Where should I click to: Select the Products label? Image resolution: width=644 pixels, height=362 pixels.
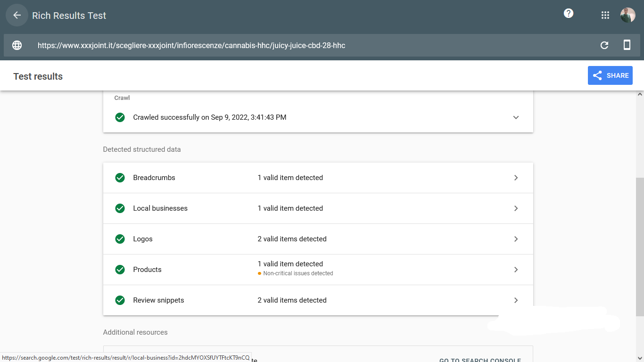(x=147, y=270)
